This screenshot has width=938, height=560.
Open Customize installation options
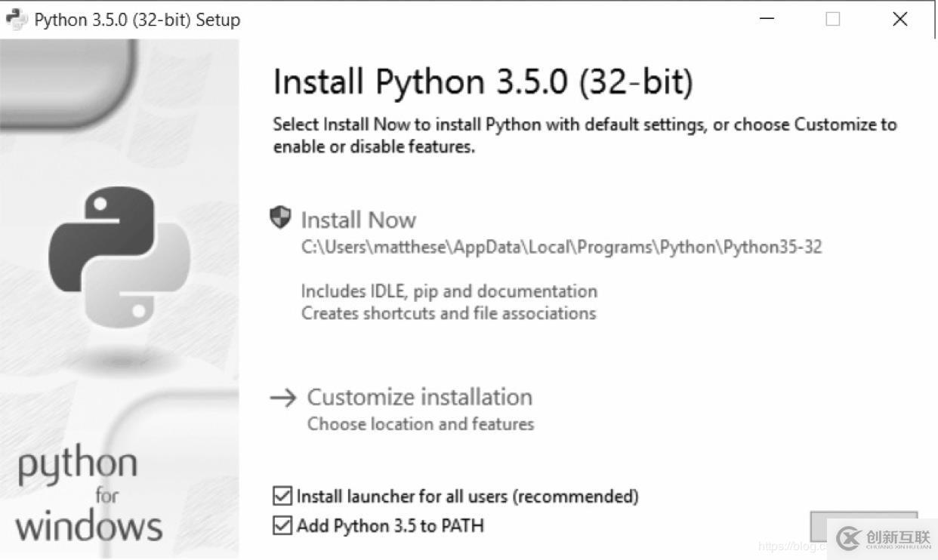point(419,397)
